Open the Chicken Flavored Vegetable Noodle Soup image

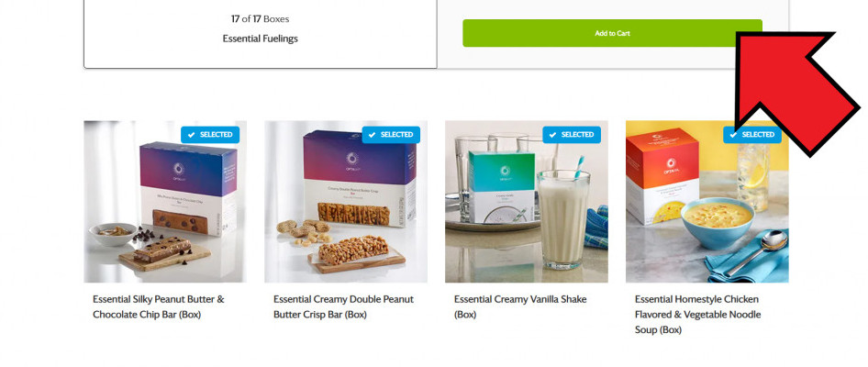click(x=707, y=202)
